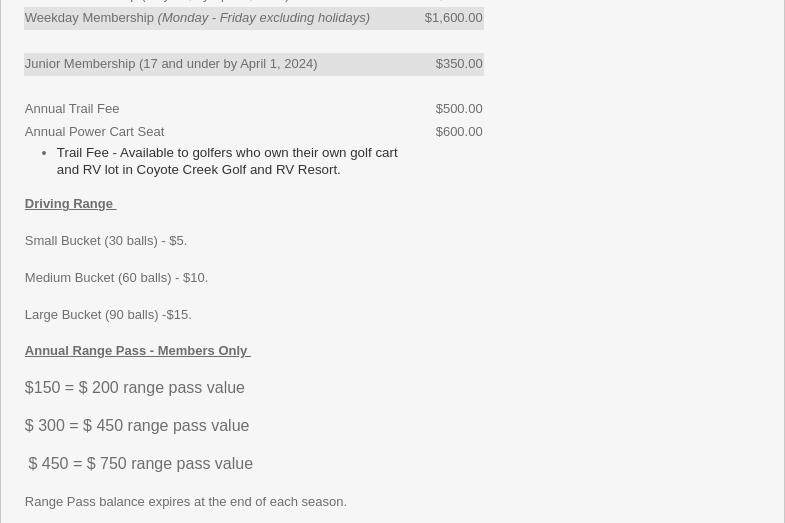Click the Monday - Friday excluding holidays text
The width and height of the screenshot is (785, 523).
pos(263,17)
